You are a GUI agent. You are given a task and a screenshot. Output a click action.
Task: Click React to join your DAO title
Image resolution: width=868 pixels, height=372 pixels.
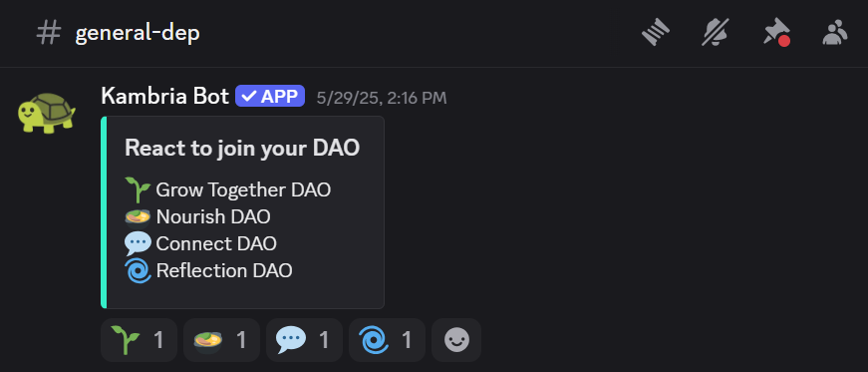tap(242, 148)
